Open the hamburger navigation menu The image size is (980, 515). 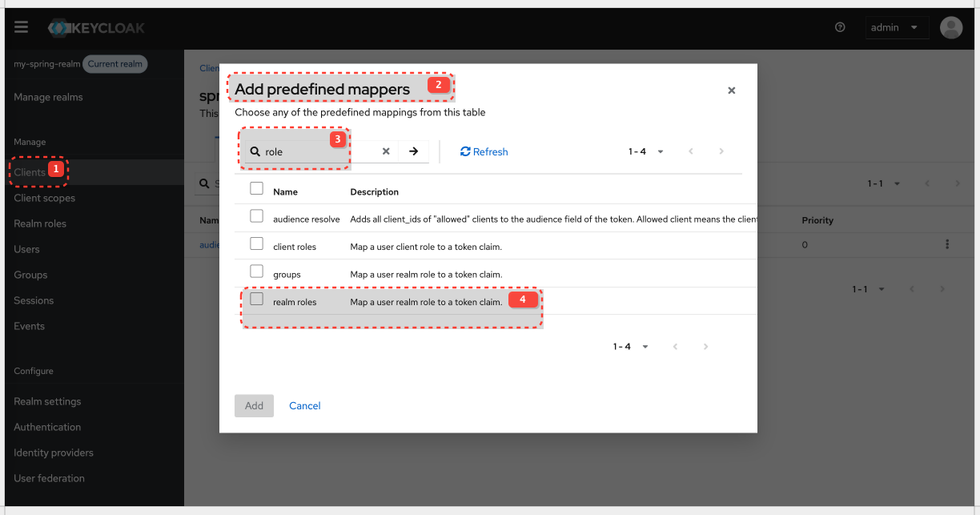click(21, 26)
